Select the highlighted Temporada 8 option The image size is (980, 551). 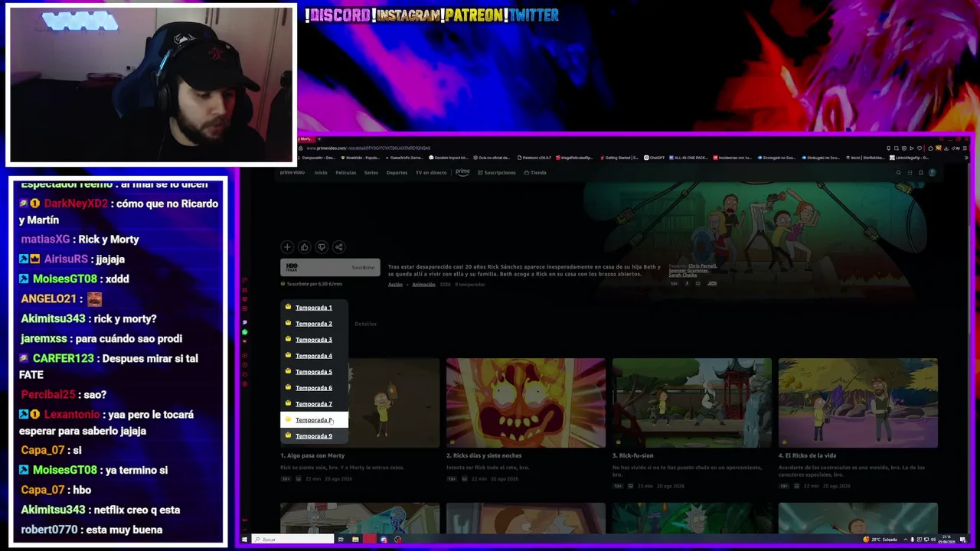tap(314, 420)
